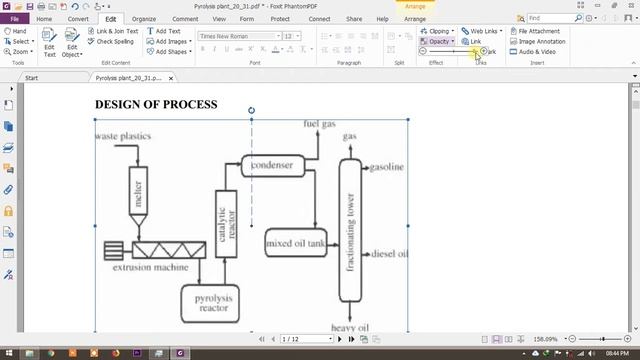Toggle Underline formatting
This screenshot has height=360, width=640.
point(227,49)
